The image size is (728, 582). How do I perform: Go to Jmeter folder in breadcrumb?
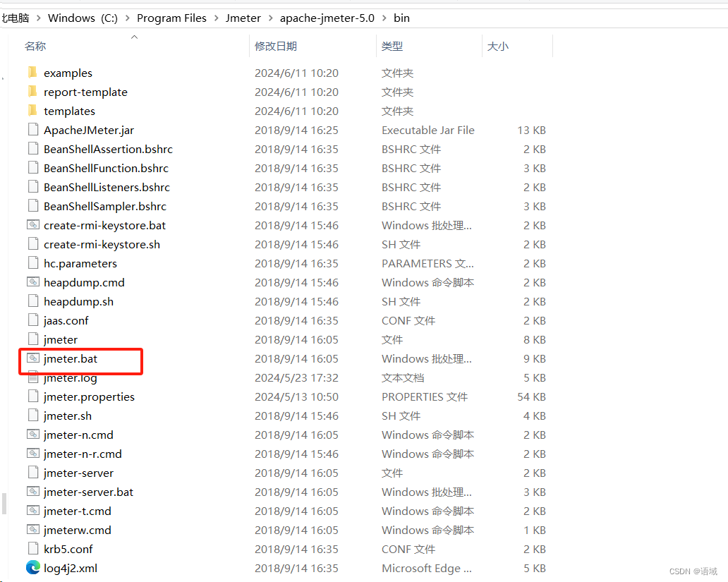(x=243, y=18)
